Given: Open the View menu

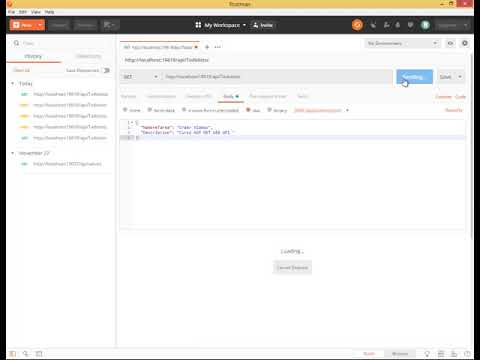Looking at the screenshot, I should (36, 12).
